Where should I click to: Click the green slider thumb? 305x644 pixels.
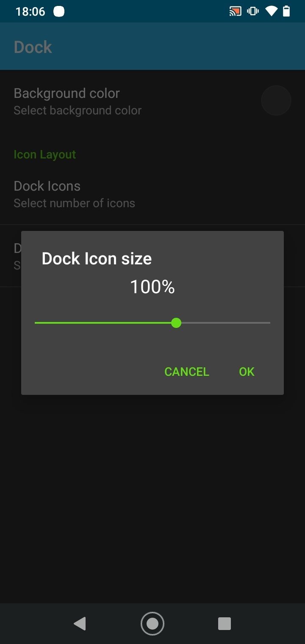coord(176,323)
